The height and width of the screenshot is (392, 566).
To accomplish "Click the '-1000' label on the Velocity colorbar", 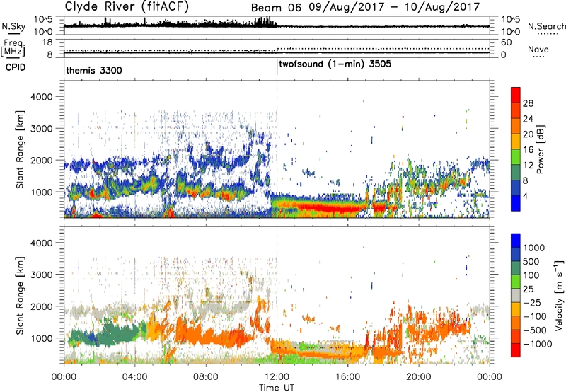I will coord(537,344).
